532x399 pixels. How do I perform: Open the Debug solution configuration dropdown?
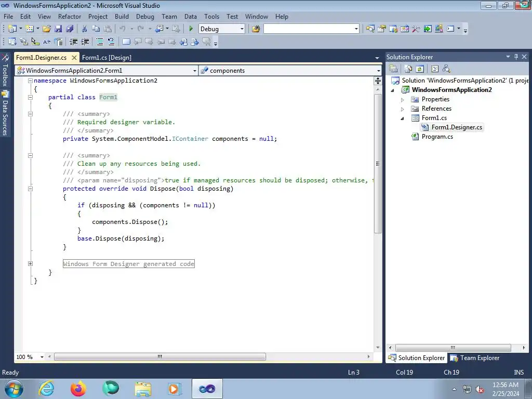pyautogui.click(x=242, y=29)
